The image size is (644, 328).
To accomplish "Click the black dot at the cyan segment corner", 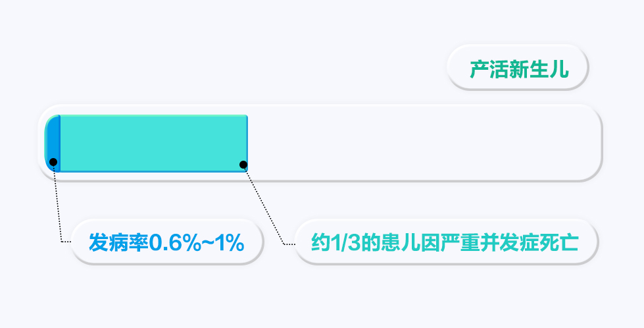I will click(x=243, y=165).
